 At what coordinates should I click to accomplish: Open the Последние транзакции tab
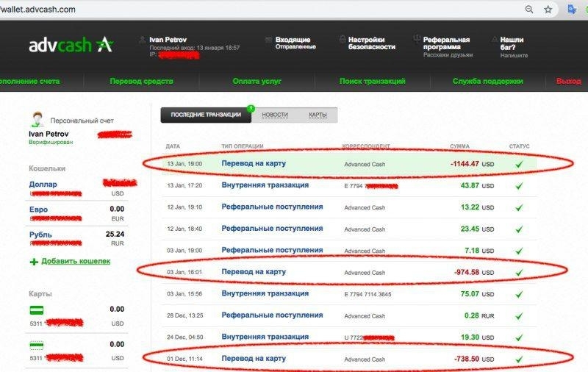click(x=206, y=115)
